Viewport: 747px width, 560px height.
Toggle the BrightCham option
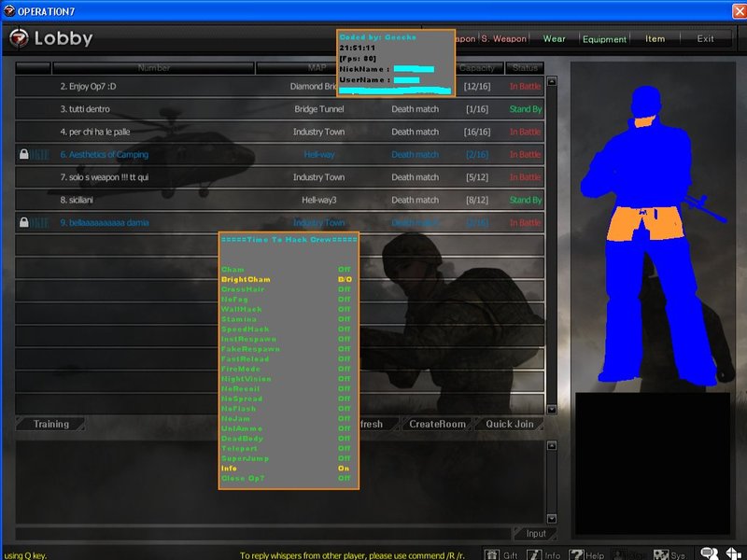tap(287, 279)
